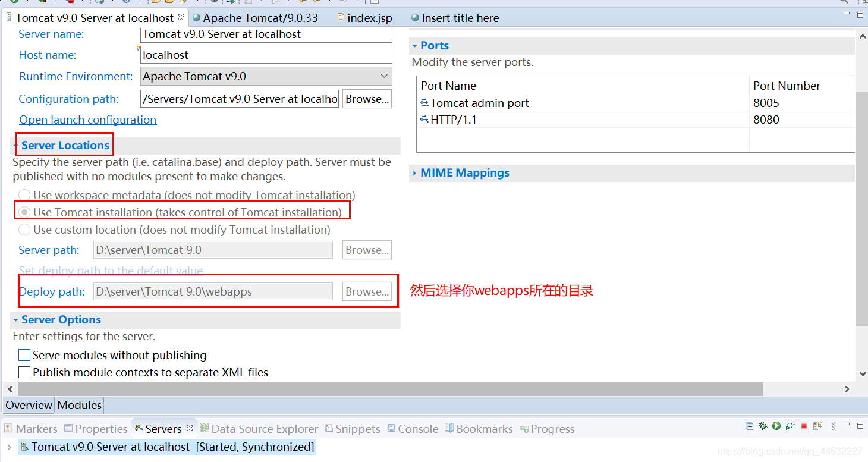868x462 pixels.
Task: Collapse the Server Locations section
Action: (x=15, y=146)
